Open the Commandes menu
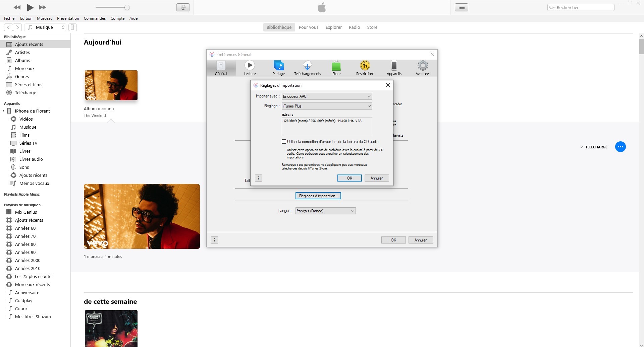 (x=95, y=18)
